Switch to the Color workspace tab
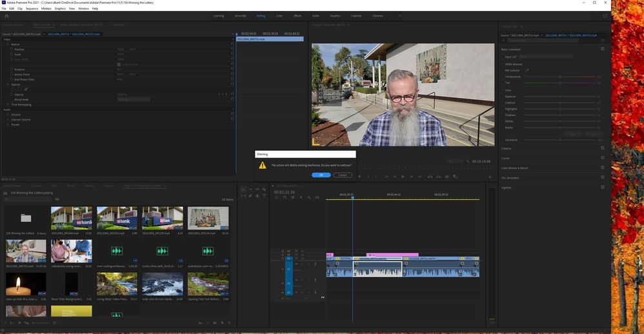This screenshot has width=644, height=334. coord(279,15)
